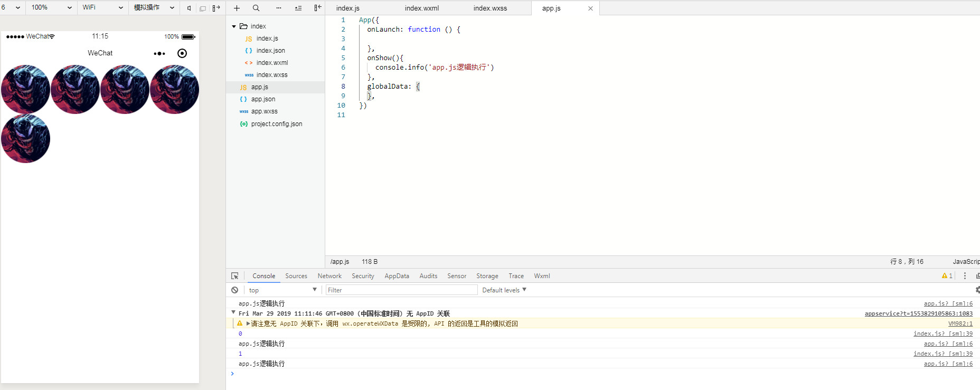This screenshot has width=980, height=390.
Task: Open the WiFi network dropdown
Action: pos(102,7)
